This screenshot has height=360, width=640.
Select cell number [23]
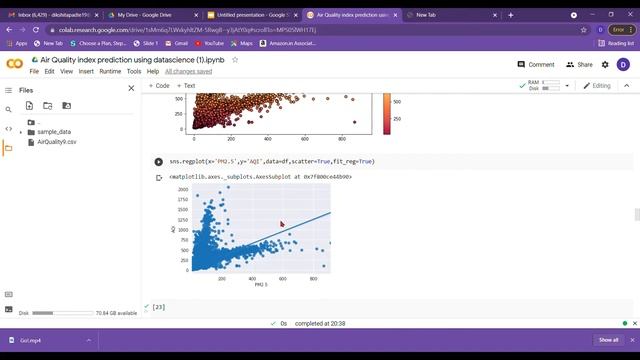pos(158,307)
